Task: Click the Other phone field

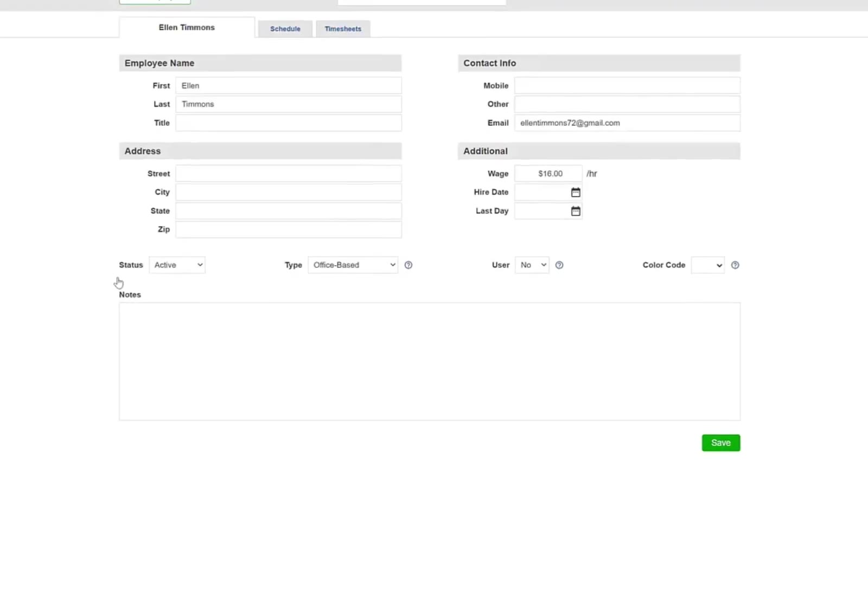Action: pos(628,104)
